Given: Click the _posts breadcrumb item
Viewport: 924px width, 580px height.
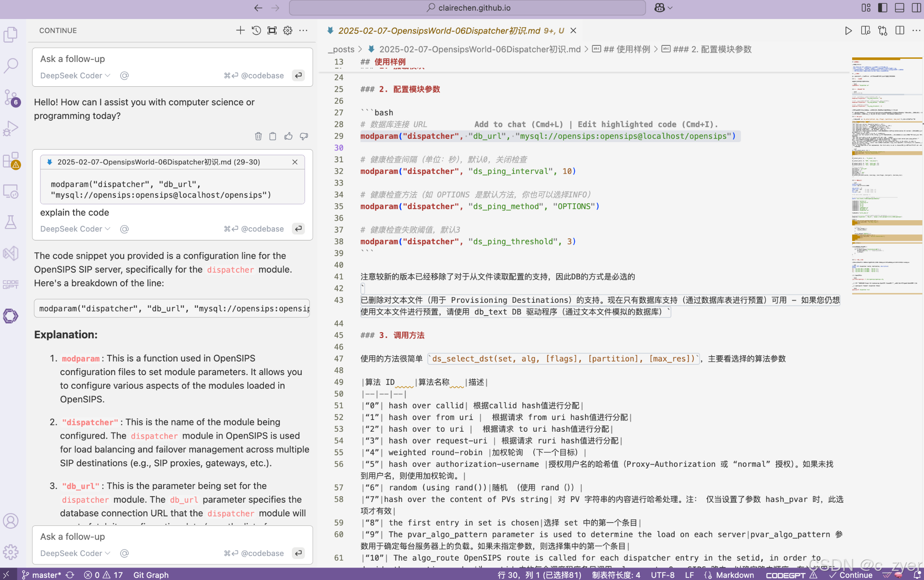Looking at the screenshot, I should coord(341,49).
